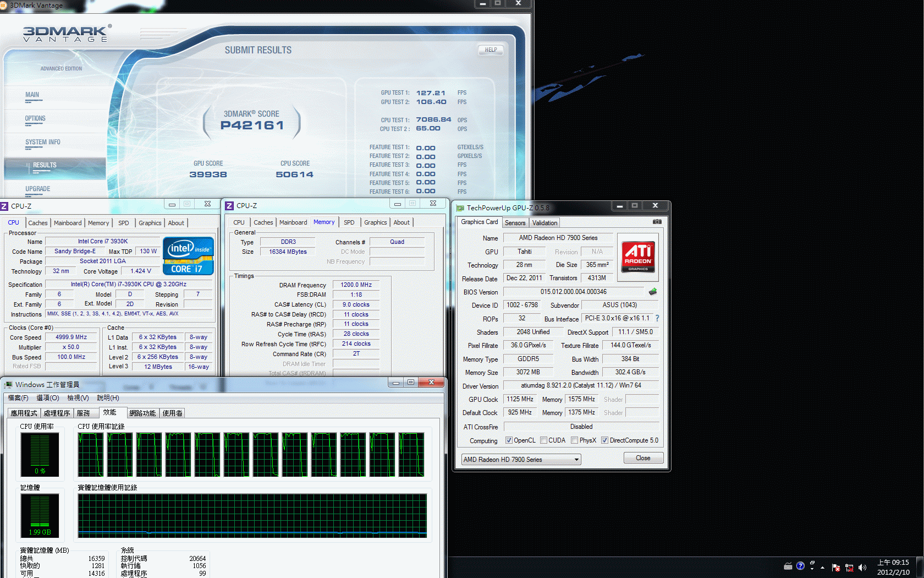
Task: Click the physical memory usage history graph
Action: coord(252,516)
